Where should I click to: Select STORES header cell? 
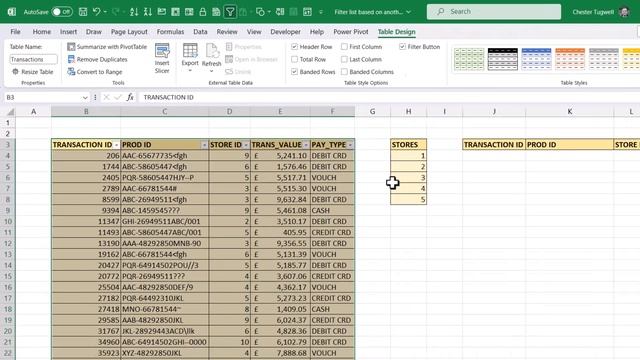click(408, 144)
